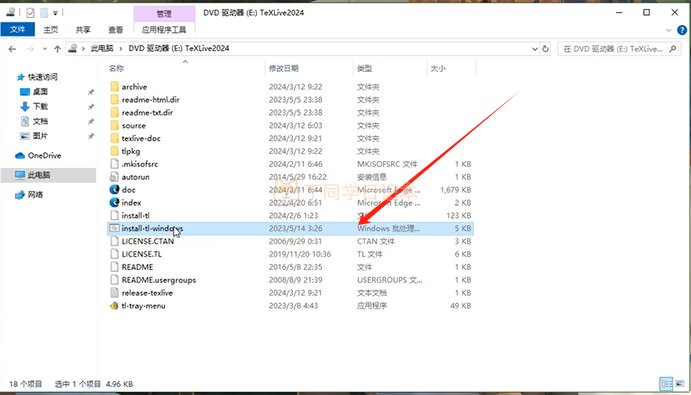Select the install-tl-windows batch file icon
Viewport: 691px width, 395px height.
115,228
